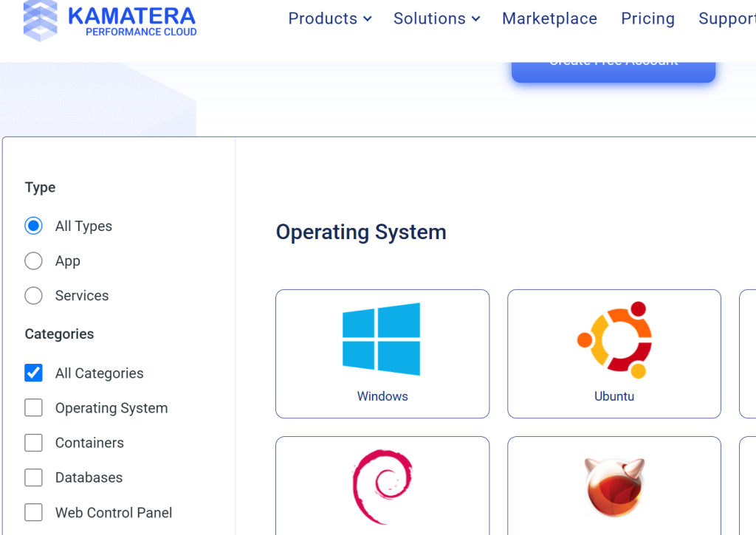Open the Ubuntu operating system card
This screenshot has width=756, height=535.
click(x=614, y=353)
